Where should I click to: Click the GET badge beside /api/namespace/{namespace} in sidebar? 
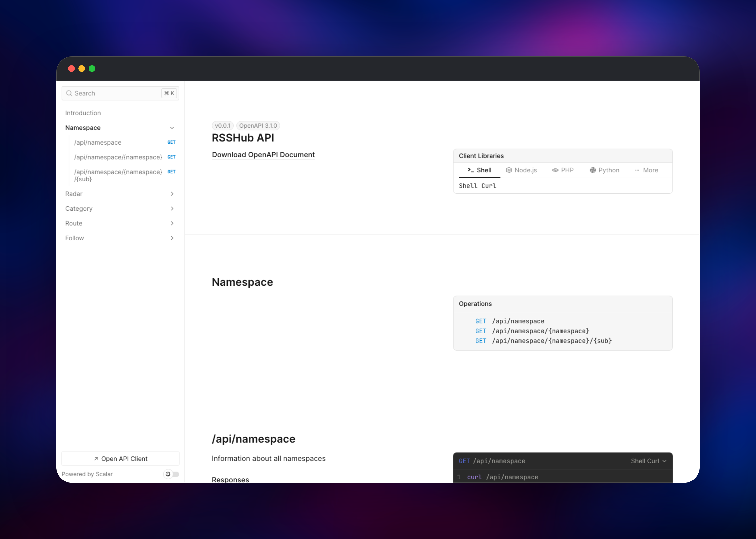pyautogui.click(x=171, y=157)
